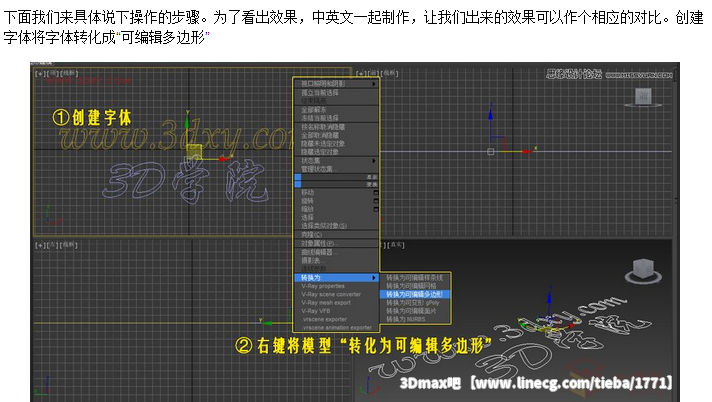Click the 线框 shading label in bottom-left viewport
Viewport: 712px width, 402px height.
pyautogui.click(x=69, y=245)
